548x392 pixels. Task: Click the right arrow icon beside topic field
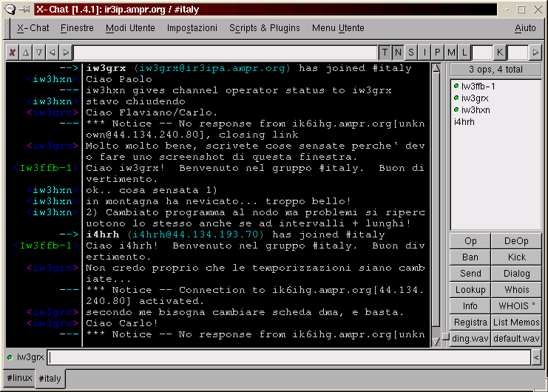pyautogui.click(x=66, y=53)
